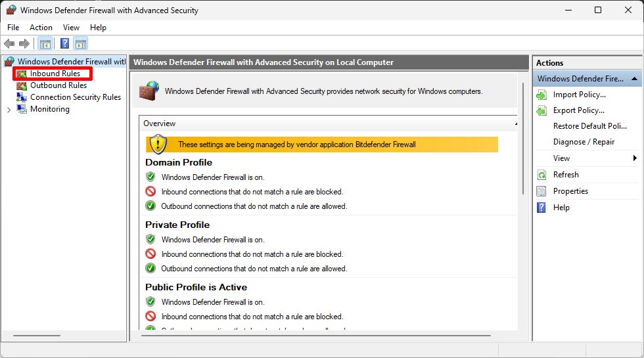
Task: Click the Export Policy icon
Action: click(541, 110)
